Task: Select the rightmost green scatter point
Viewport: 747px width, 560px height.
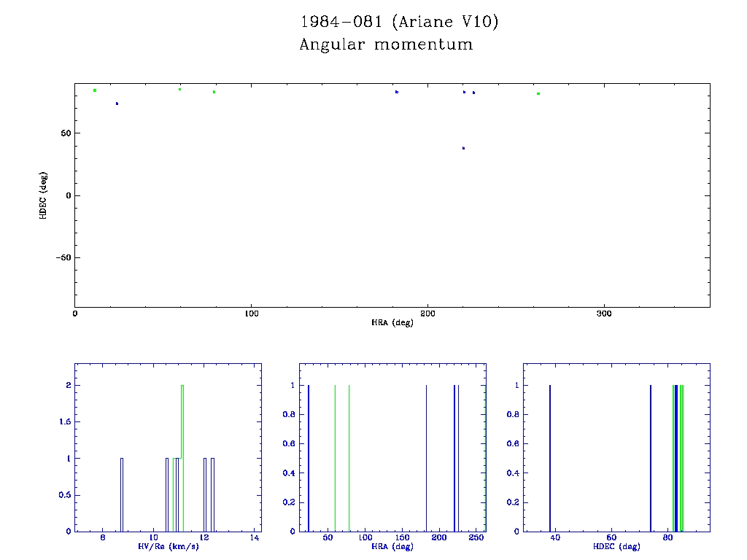Action: (538, 93)
